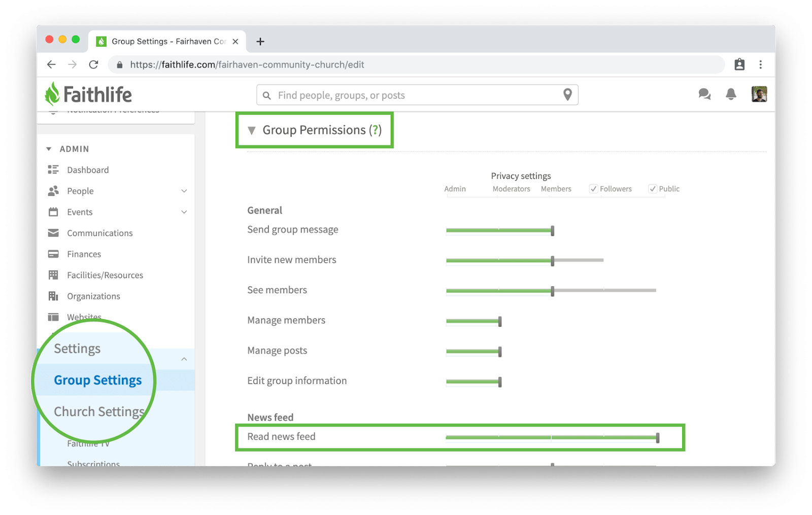This screenshot has height=515, width=812.
Task: Open a new browser tab
Action: click(x=260, y=42)
